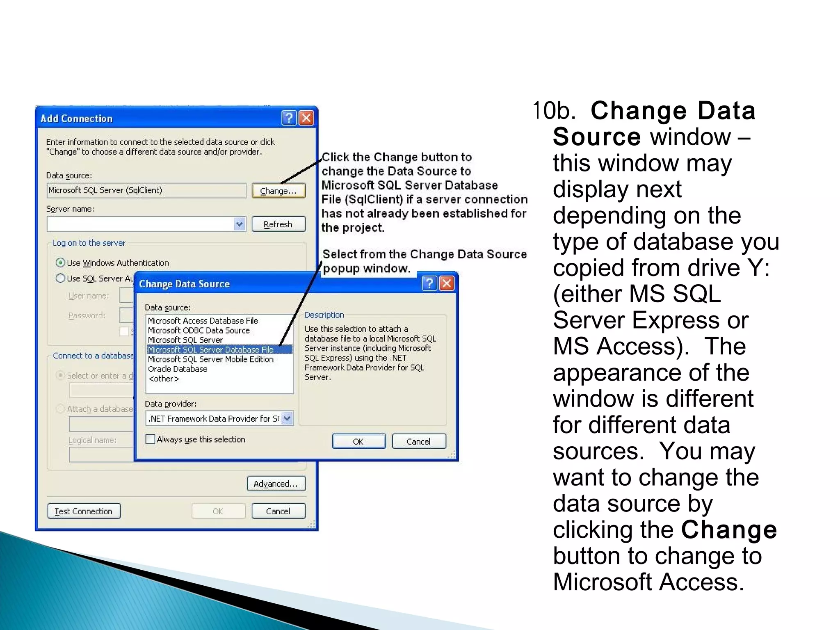Close the Change Data Source dialog with X
The width and height of the screenshot is (840, 630).
coord(447,283)
